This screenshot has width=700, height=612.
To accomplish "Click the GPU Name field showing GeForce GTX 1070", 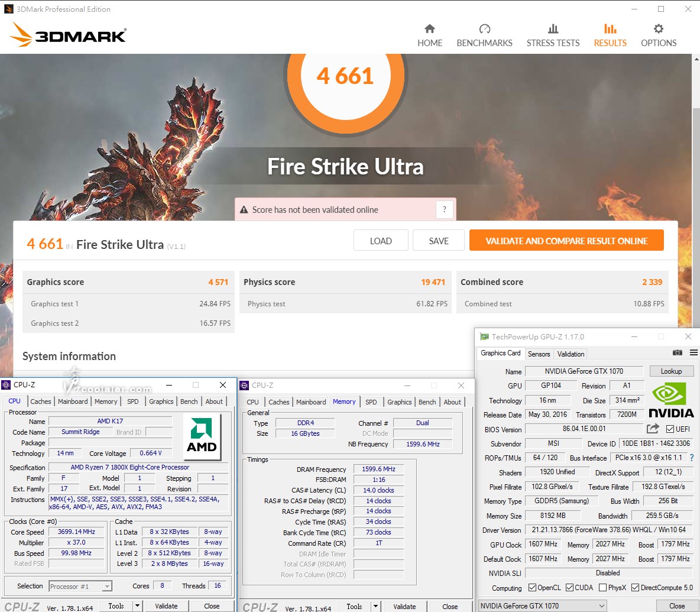I will point(584,371).
